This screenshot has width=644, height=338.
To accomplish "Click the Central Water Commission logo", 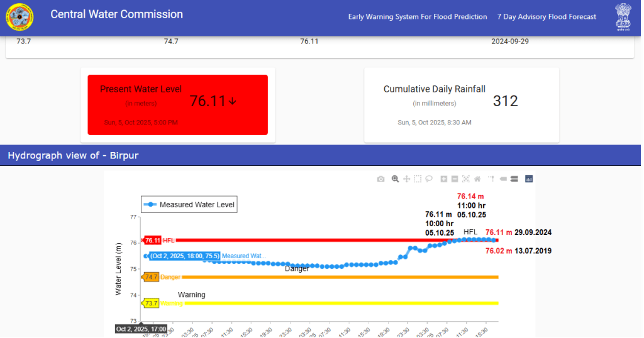I will pos(20,17).
